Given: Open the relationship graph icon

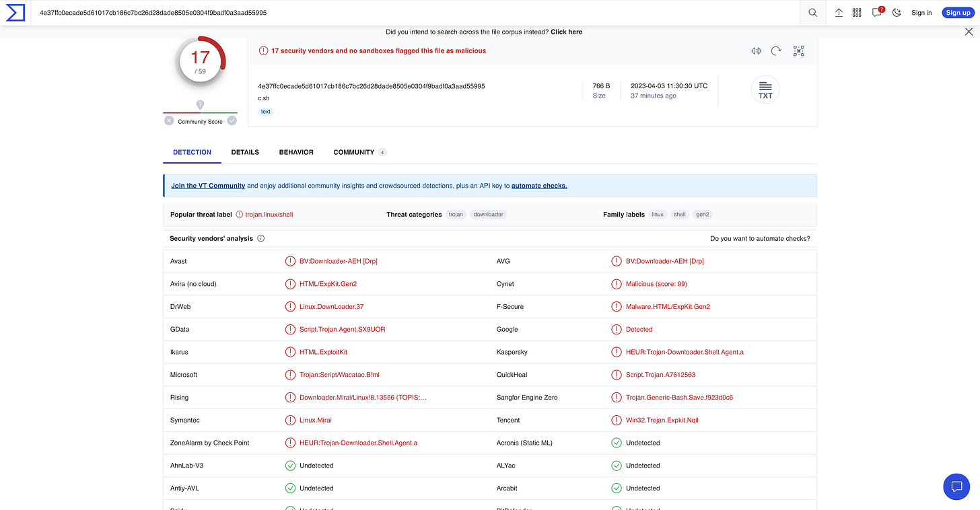Looking at the screenshot, I should coord(798,51).
